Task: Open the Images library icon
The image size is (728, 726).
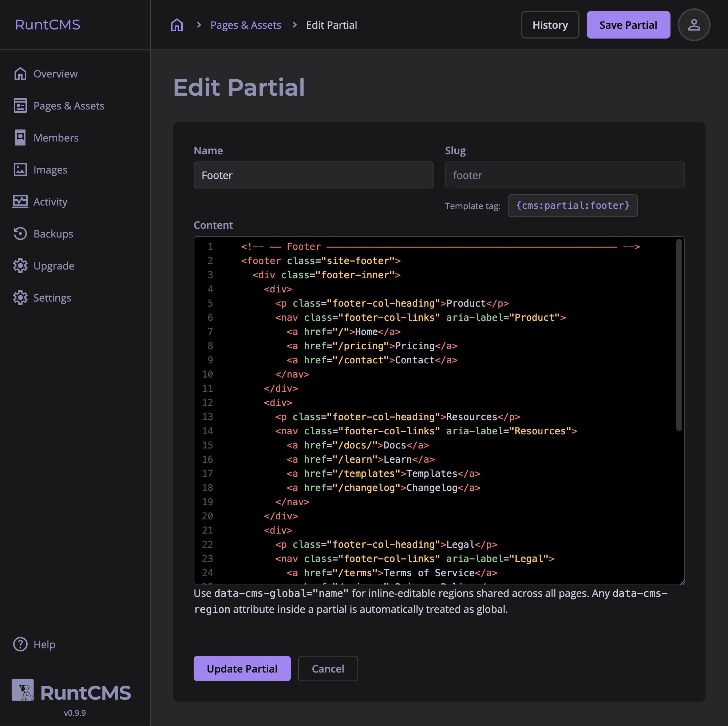Action: (20, 169)
